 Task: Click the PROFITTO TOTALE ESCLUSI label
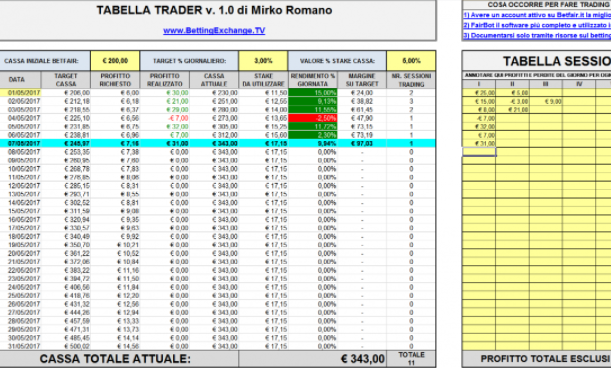(546, 359)
